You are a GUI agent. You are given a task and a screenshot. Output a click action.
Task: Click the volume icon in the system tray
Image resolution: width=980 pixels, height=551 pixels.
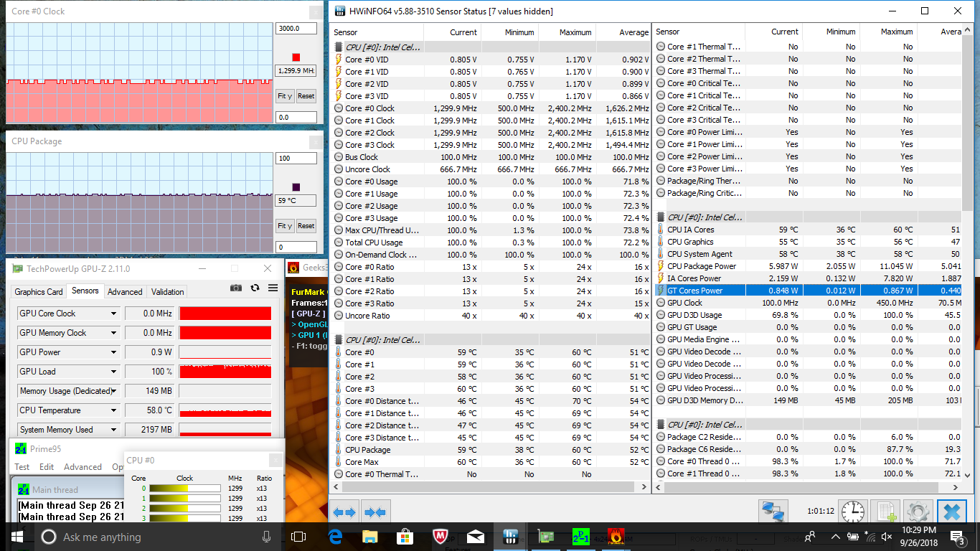(886, 537)
